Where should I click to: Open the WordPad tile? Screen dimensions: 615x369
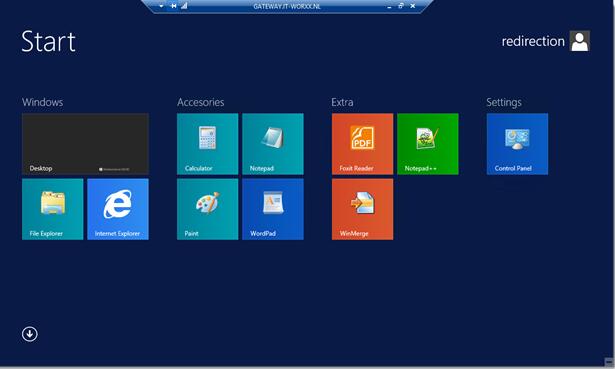point(273,209)
